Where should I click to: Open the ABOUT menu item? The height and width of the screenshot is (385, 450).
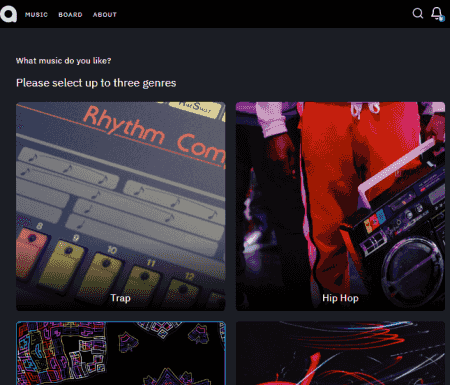coord(105,15)
